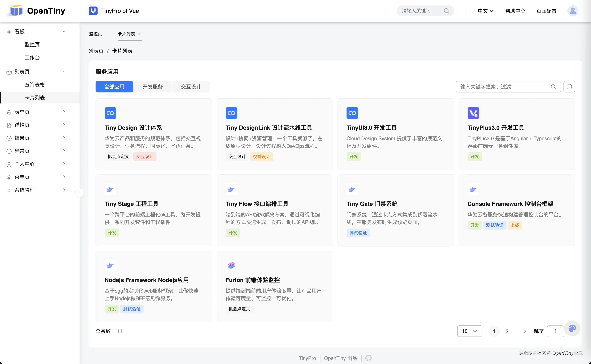Screen dimensions: 591x364
Task: Open the page size dropdown showing 10
Action: (469, 331)
